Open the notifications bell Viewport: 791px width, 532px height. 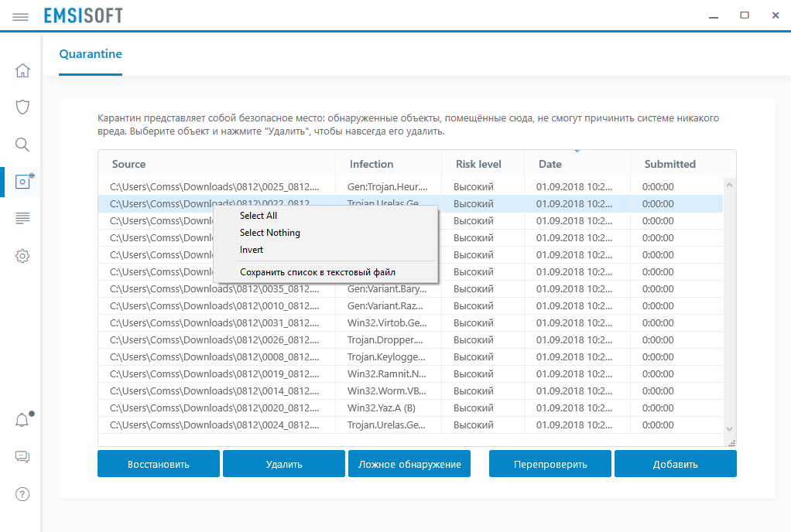click(x=22, y=420)
